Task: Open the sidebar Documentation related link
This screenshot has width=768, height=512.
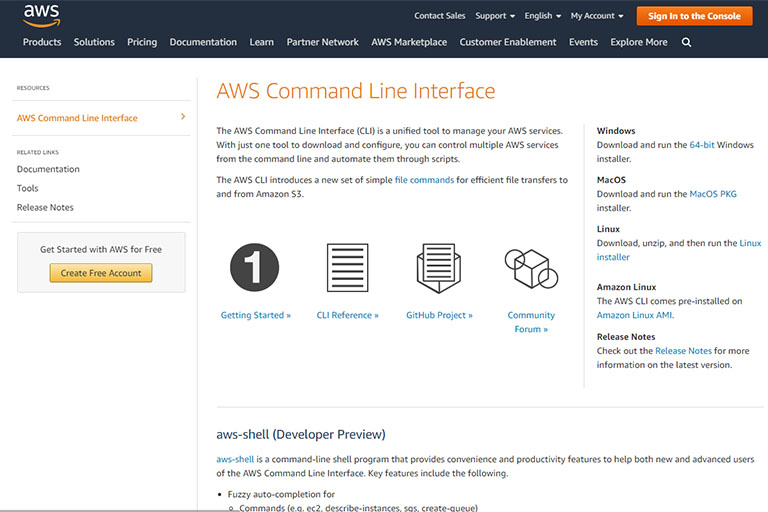Action: point(48,169)
